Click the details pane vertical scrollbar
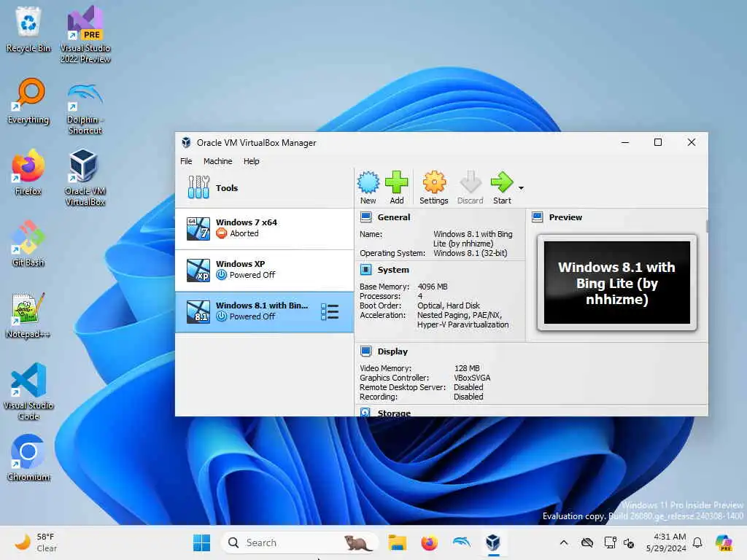 tap(706, 227)
